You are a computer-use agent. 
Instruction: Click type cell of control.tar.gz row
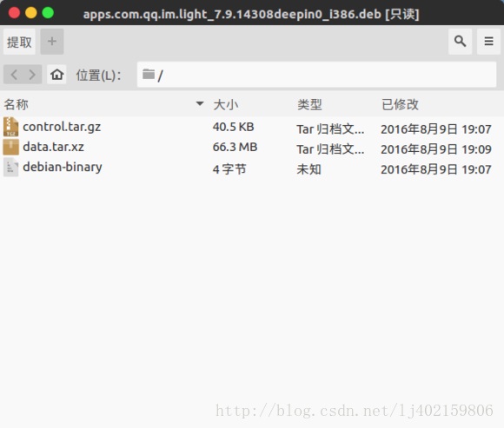tap(330, 129)
